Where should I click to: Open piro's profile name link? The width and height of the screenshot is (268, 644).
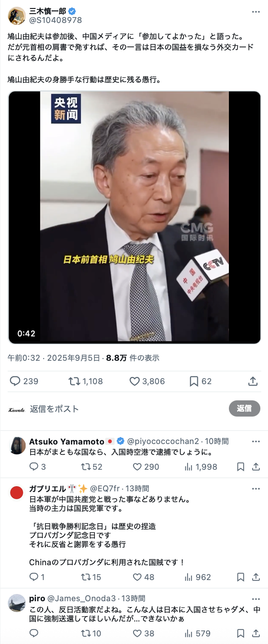tap(37, 599)
